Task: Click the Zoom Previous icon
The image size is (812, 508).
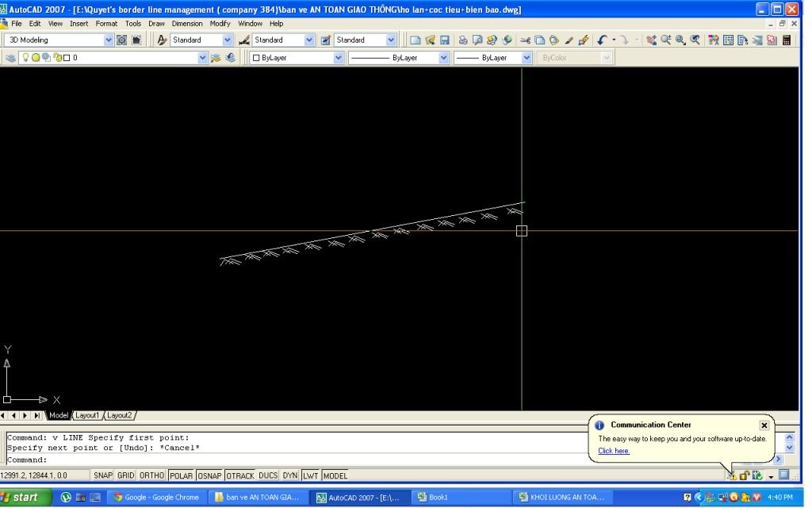Action: (x=695, y=40)
